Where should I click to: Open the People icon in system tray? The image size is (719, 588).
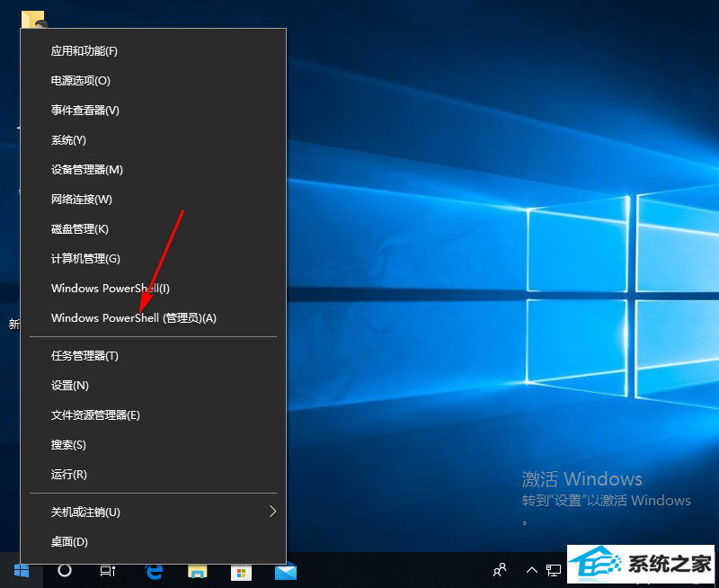[500, 570]
